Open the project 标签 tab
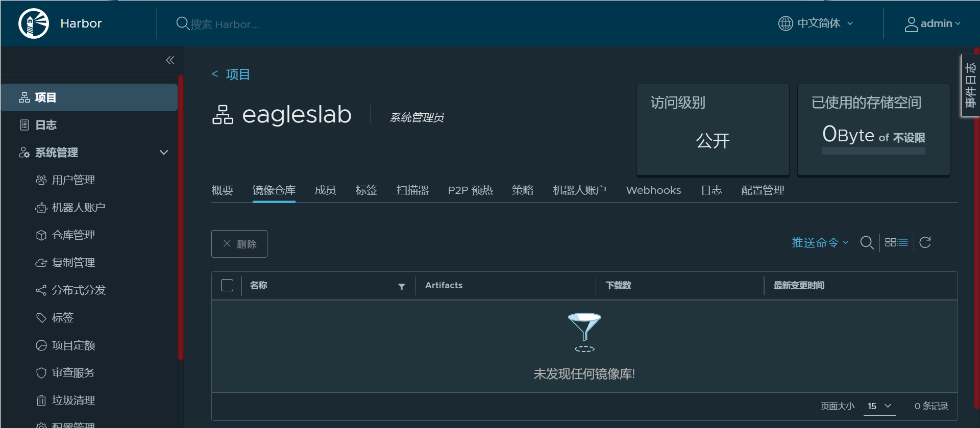The image size is (980, 428). point(366,190)
